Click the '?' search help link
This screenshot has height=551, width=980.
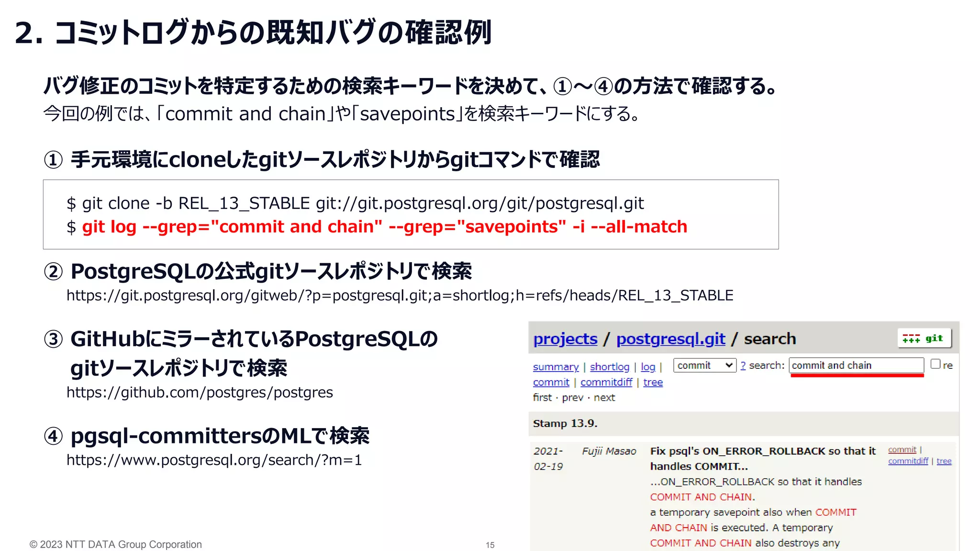click(x=743, y=365)
